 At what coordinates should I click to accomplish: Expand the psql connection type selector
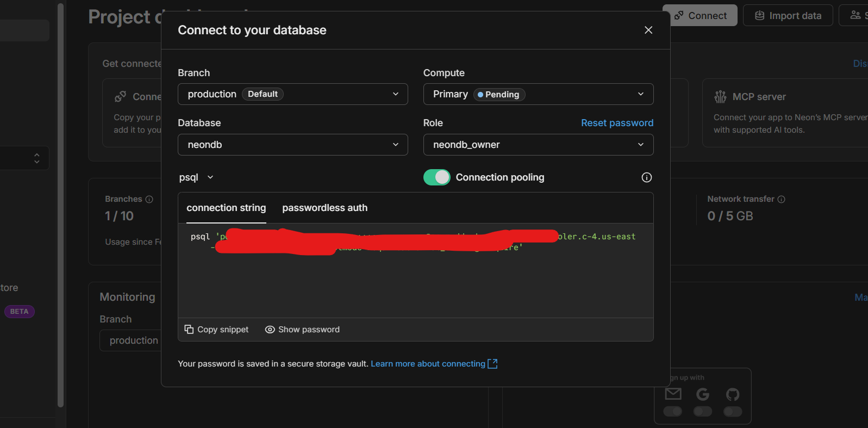[x=196, y=177]
